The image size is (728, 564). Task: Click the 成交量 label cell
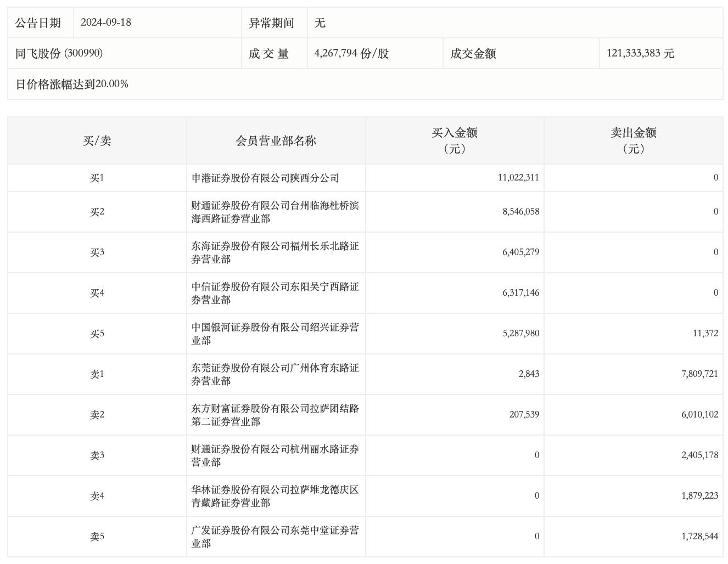(x=275, y=53)
